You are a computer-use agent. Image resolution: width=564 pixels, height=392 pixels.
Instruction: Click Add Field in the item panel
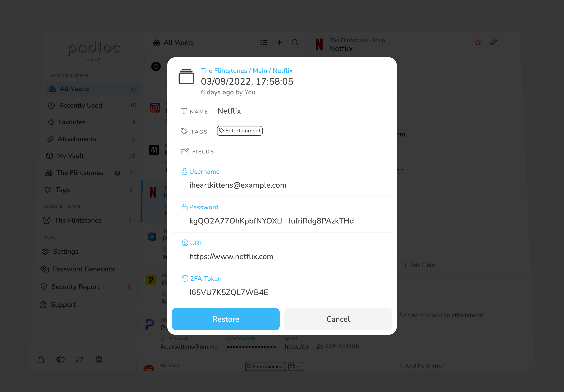(419, 265)
